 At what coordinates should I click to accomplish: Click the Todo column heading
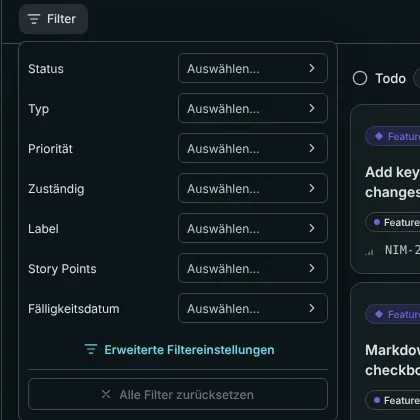(x=391, y=79)
